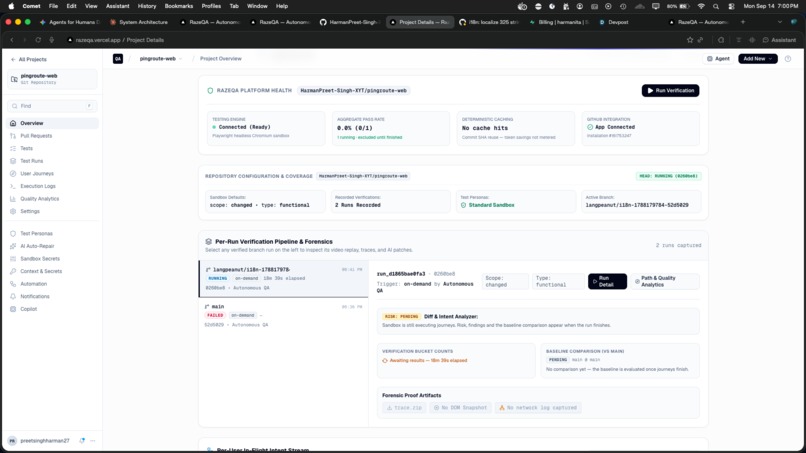Open a new browser tab with plus
The image size is (806, 453).
(743, 22)
